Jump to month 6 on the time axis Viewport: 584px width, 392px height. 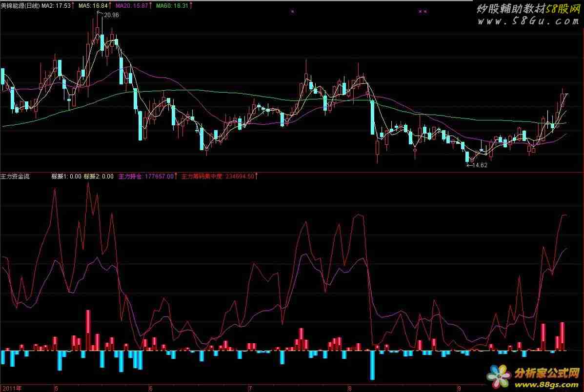click(x=150, y=389)
